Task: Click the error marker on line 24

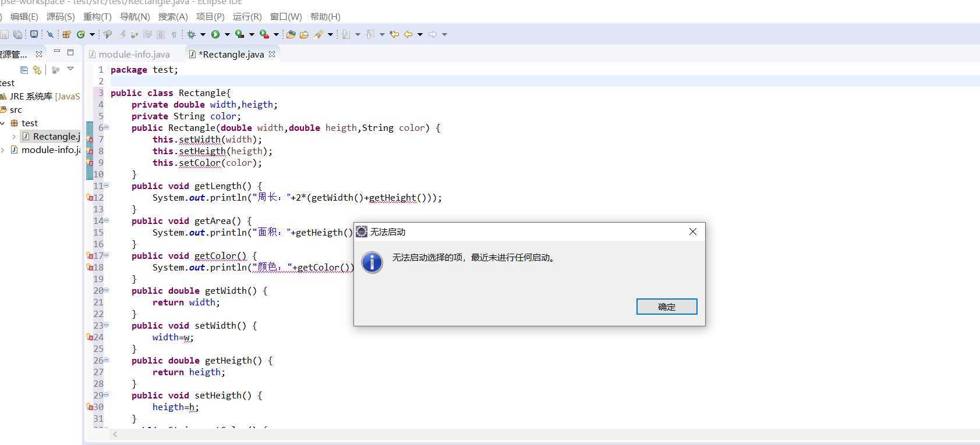Action: 90,337
